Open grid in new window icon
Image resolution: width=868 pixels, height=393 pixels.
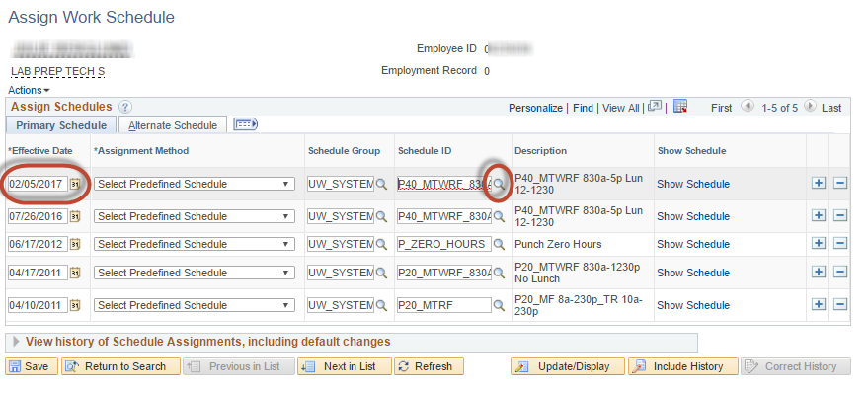point(655,107)
